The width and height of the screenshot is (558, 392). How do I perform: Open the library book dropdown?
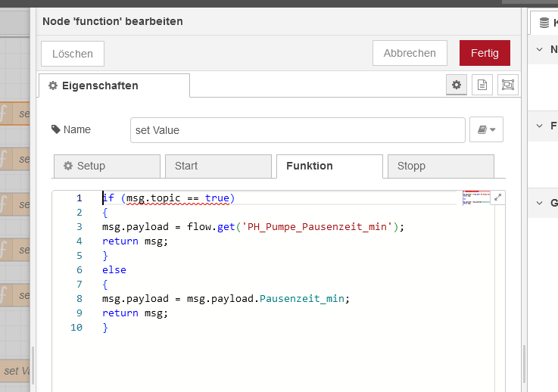486,130
